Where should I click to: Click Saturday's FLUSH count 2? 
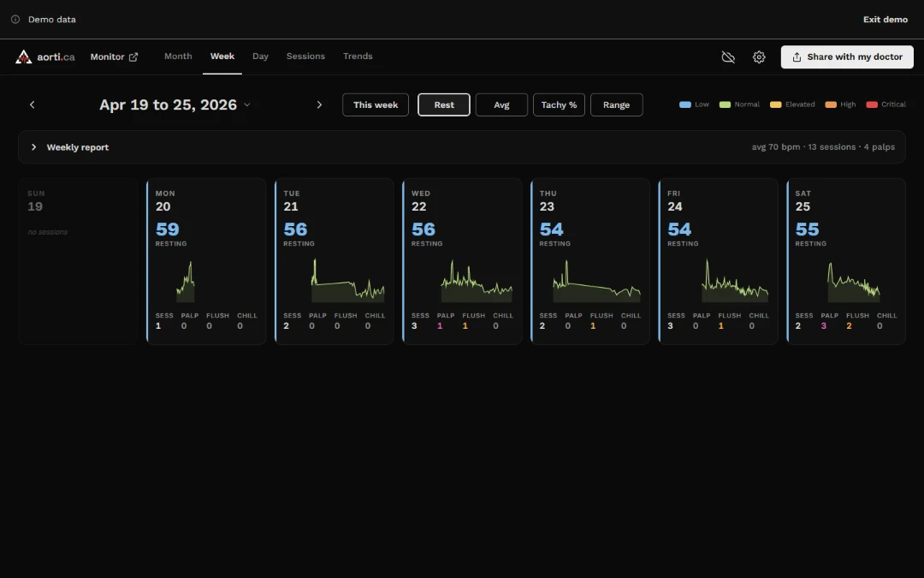[850, 325]
